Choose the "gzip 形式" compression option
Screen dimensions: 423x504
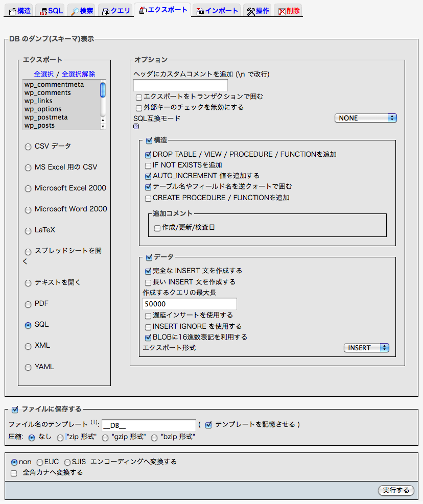pyautogui.click(x=105, y=438)
